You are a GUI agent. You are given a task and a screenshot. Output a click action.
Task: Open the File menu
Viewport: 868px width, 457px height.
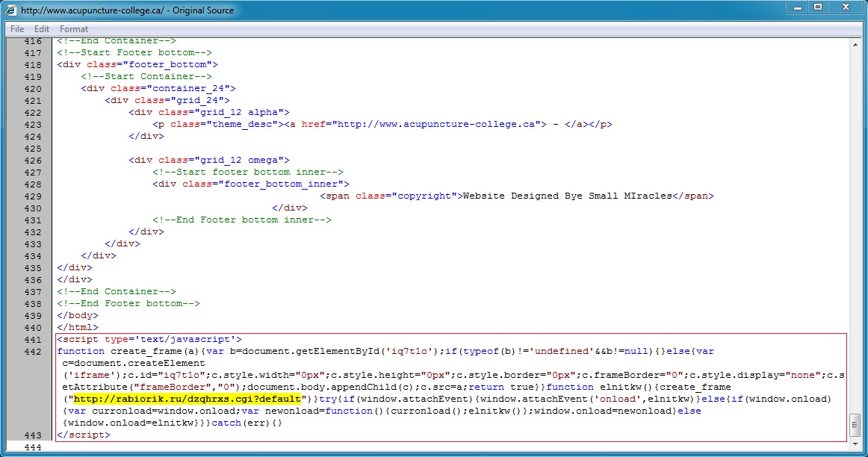click(17, 29)
